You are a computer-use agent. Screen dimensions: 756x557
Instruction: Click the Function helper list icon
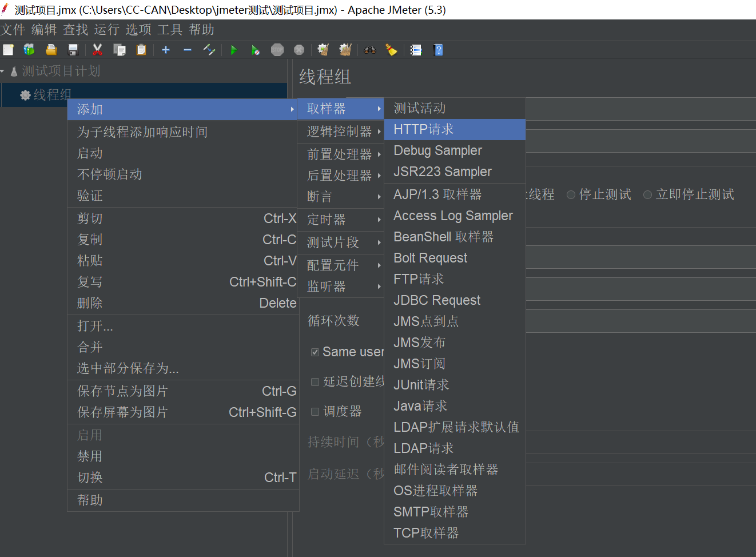pos(416,50)
